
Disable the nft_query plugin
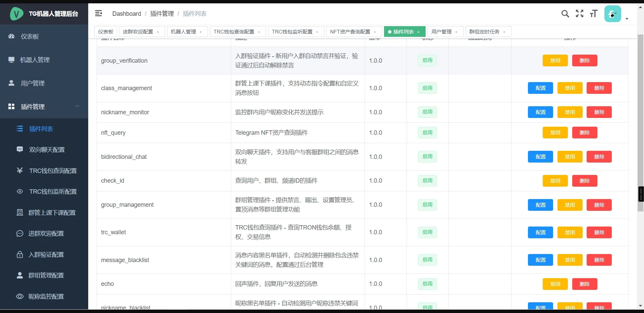tap(555, 133)
